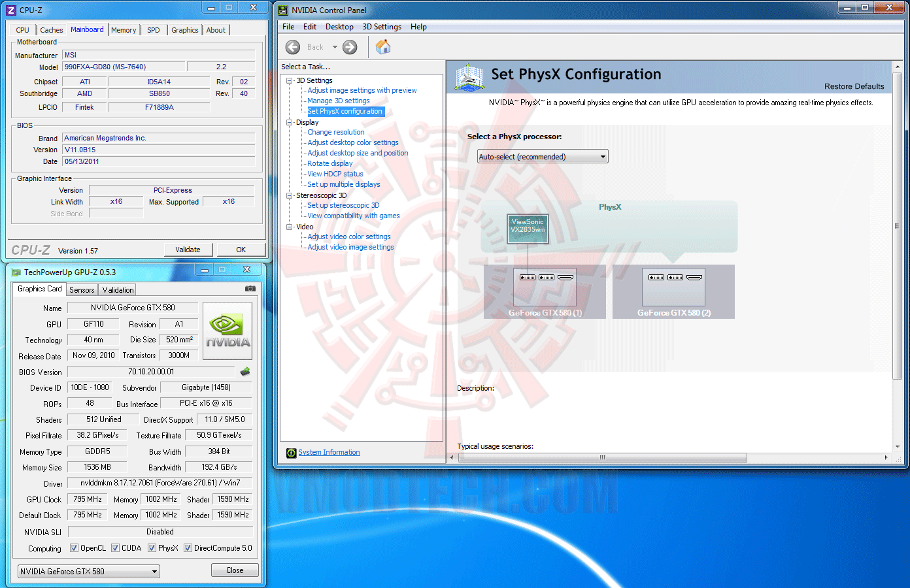Open View HDCP status task

tap(335, 174)
